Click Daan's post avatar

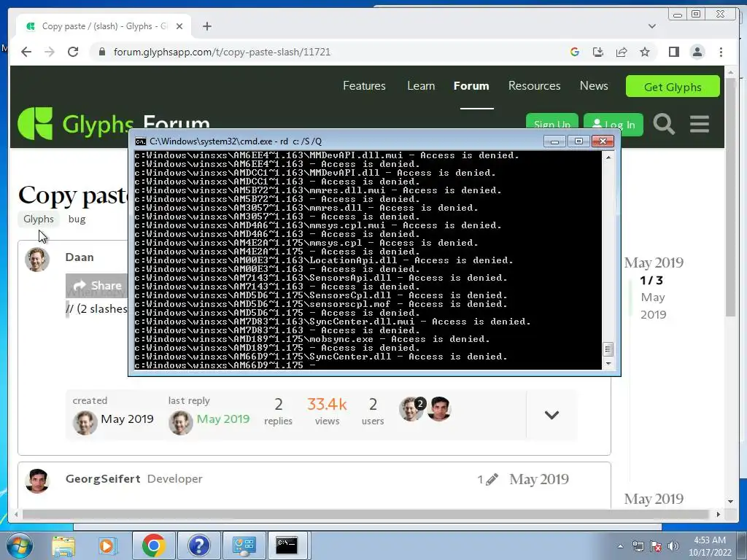[x=37, y=260]
